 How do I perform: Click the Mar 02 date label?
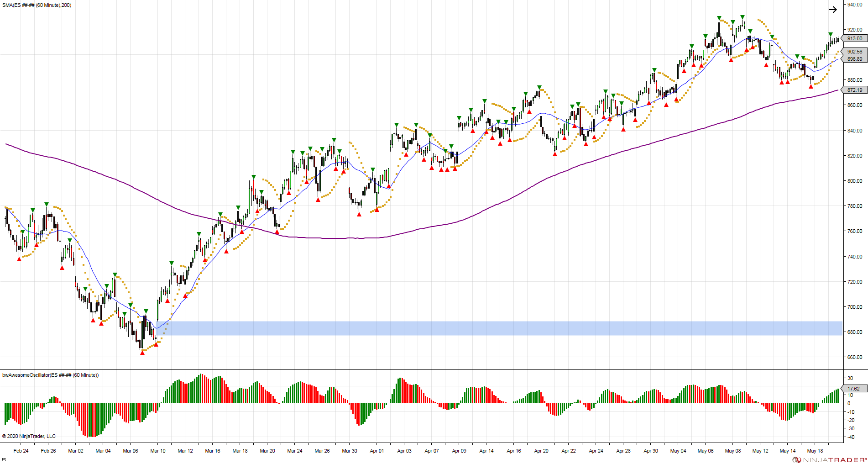pyautogui.click(x=76, y=451)
